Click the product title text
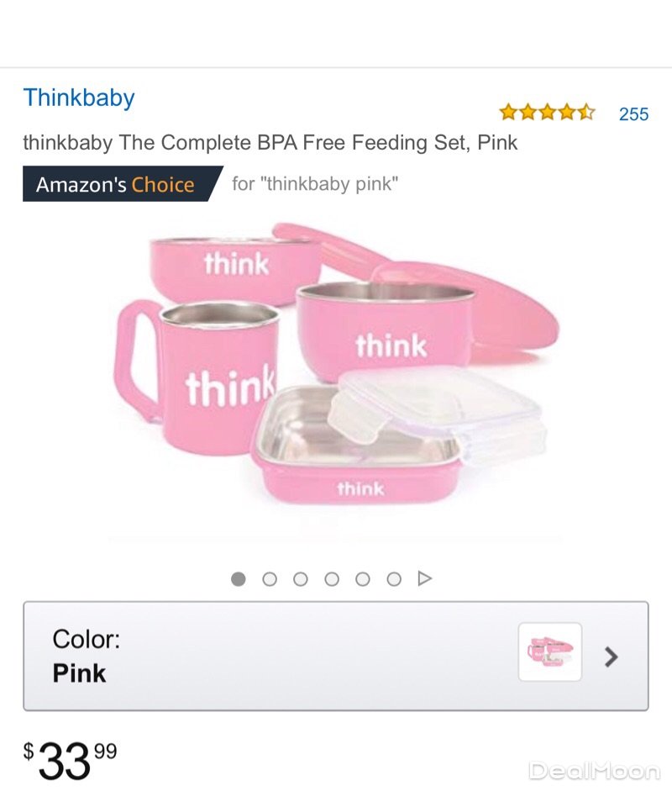This screenshot has width=672, height=791. coord(270,143)
